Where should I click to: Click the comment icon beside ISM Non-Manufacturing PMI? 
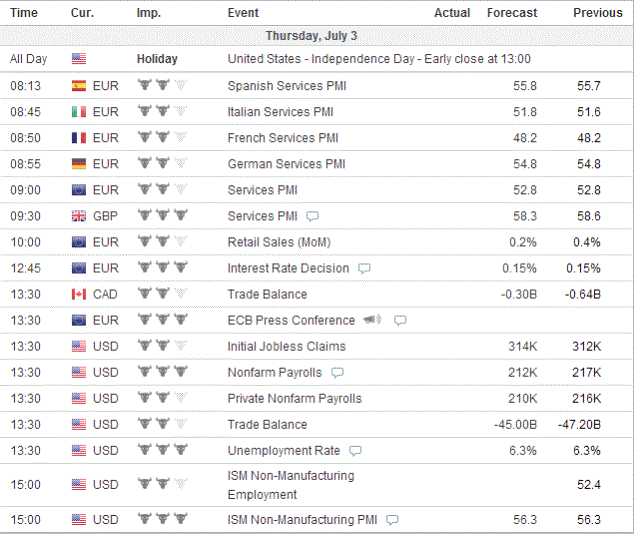[x=392, y=520]
